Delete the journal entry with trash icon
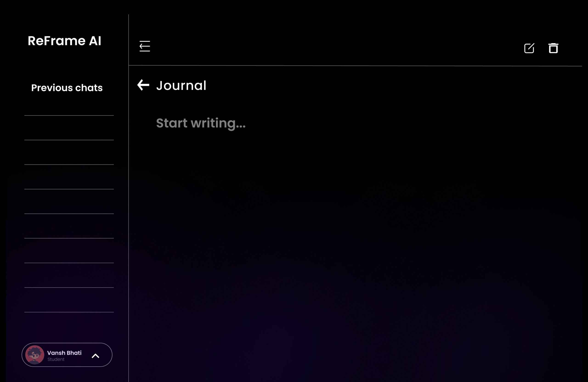The height and width of the screenshot is (382, 588). 553,48
